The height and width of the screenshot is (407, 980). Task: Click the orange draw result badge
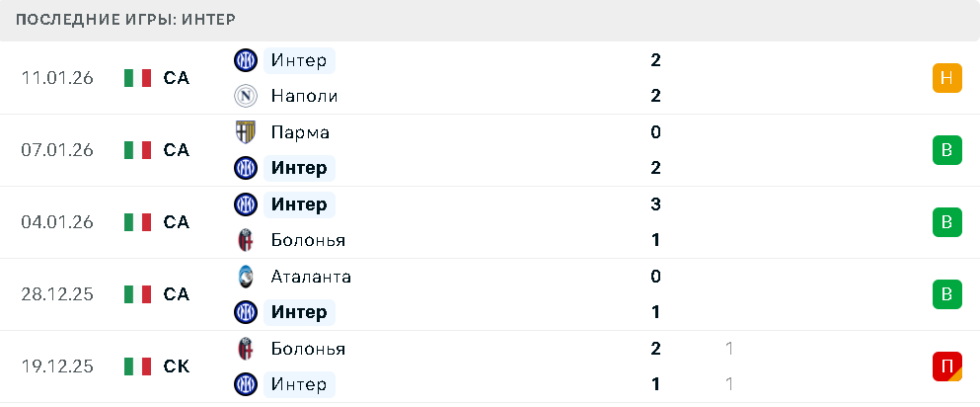pos(946,78)
